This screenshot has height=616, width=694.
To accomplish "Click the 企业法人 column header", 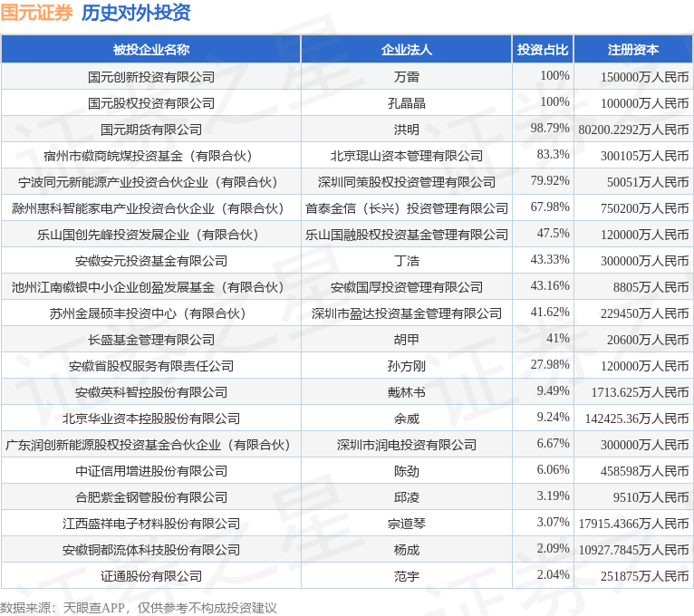I will coord(406,50).
